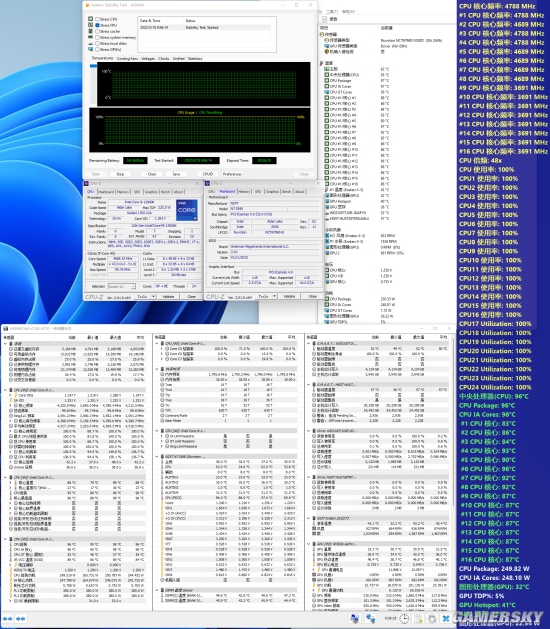Open the Socket selection dropdown in CPU-Z
Screen dimensions: 550x629
click(122, 286)
